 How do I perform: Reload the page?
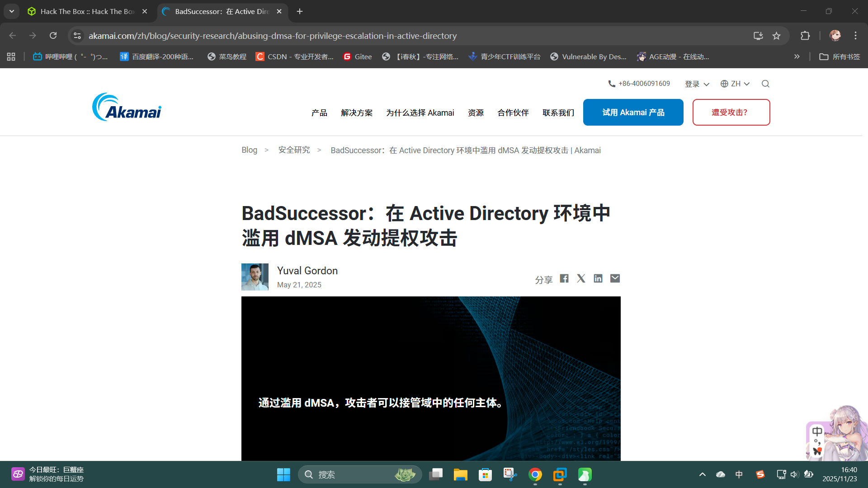point(53,36)
